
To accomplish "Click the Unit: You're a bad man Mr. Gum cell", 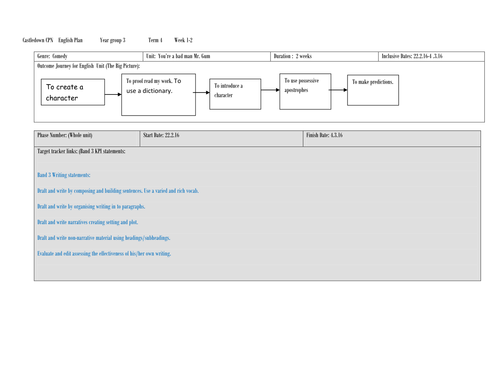I will point(207,56).
